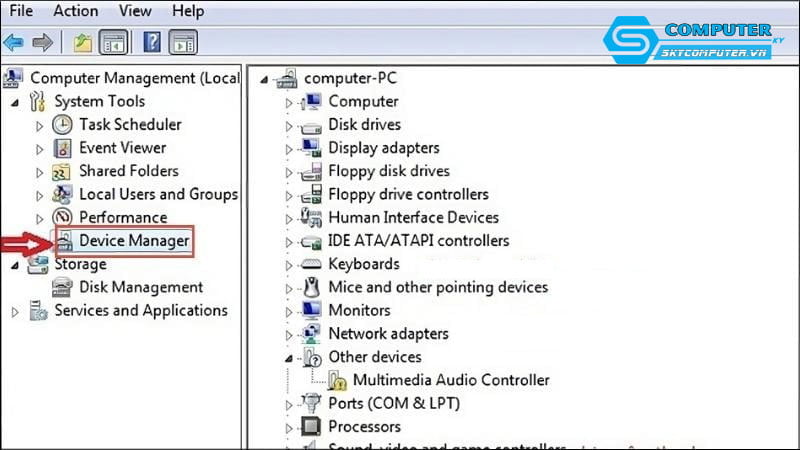Select IDE ATA/ATAPI controllers label
800x450 pixels.
click(418, 241)
